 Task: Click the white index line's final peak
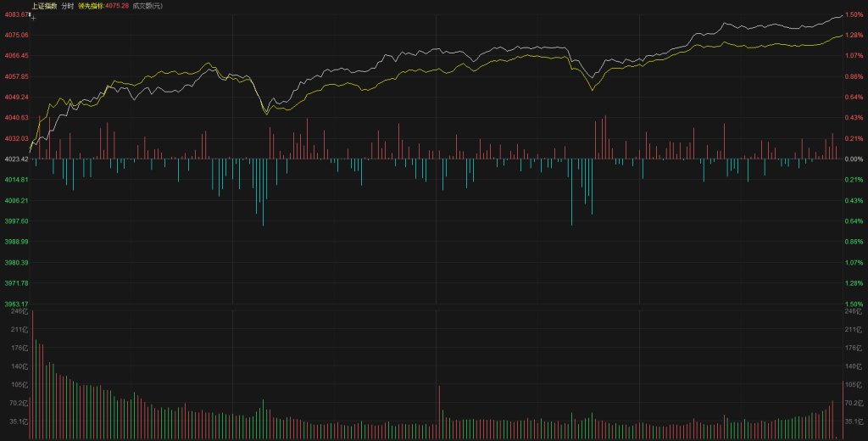[x=839, y=15]
